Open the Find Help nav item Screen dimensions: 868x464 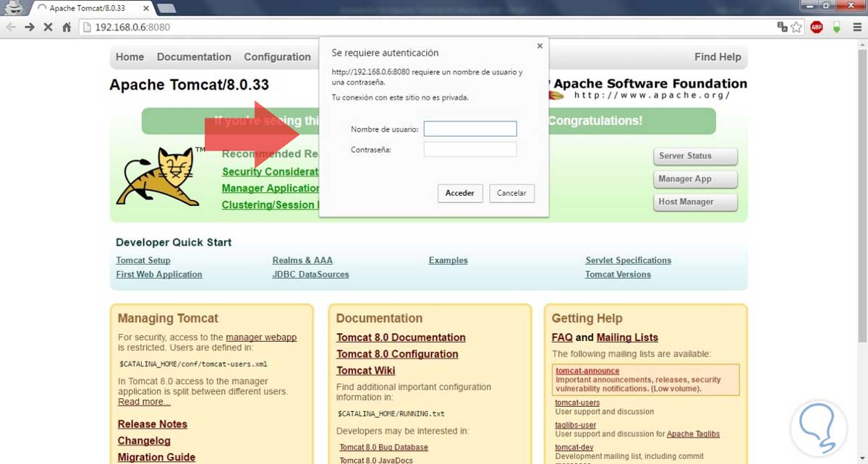coord(718,57)
